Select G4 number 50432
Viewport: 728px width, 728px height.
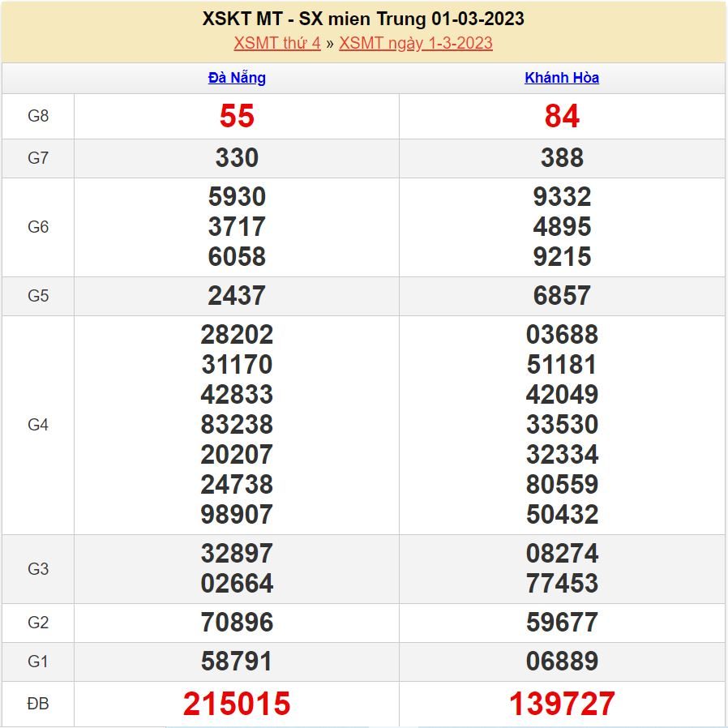pos(562,515)
